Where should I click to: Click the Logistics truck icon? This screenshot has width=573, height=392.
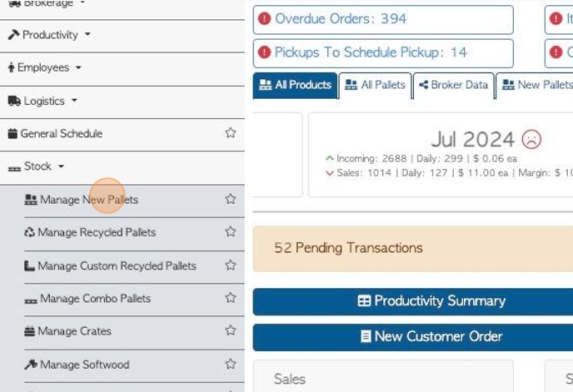(13, 101)
